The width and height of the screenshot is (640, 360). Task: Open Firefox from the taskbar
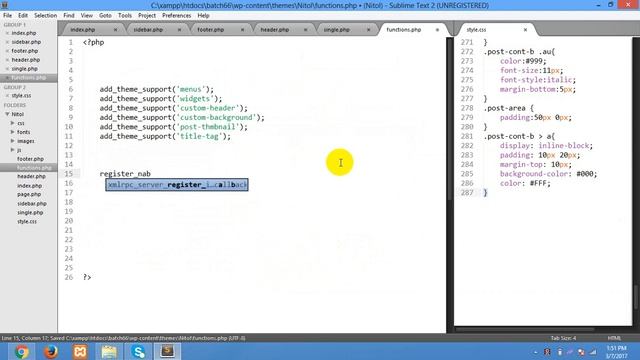(x=51, y=351)
